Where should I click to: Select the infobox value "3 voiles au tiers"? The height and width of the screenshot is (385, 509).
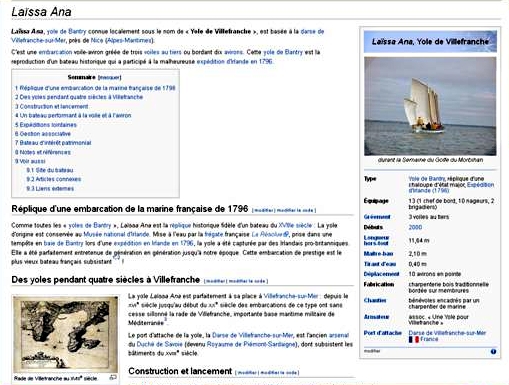pyautogui.click(x=429, y=217)
